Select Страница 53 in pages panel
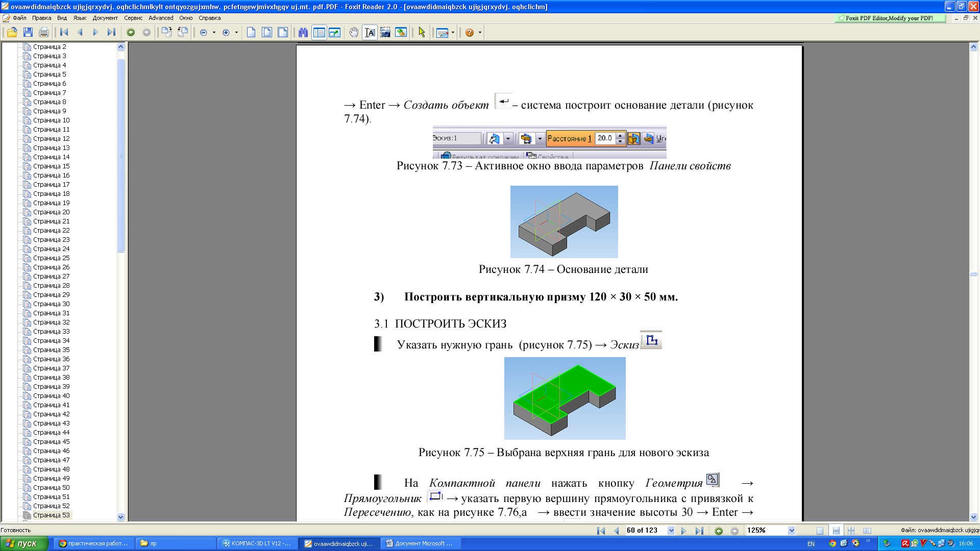Image resolution: width=980 pixels, height=551 pixels. (x=51, y=515)
